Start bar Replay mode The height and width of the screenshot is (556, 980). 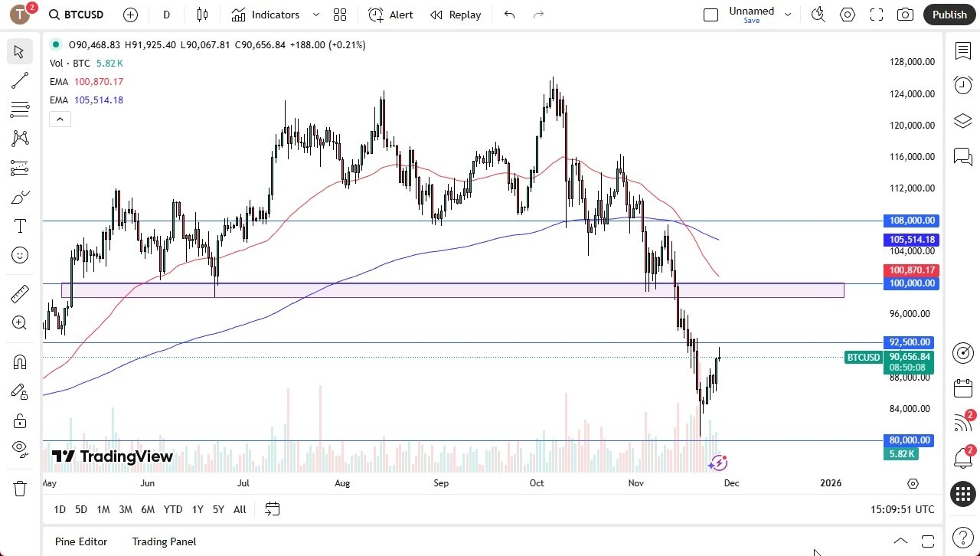tap(455, 14)
